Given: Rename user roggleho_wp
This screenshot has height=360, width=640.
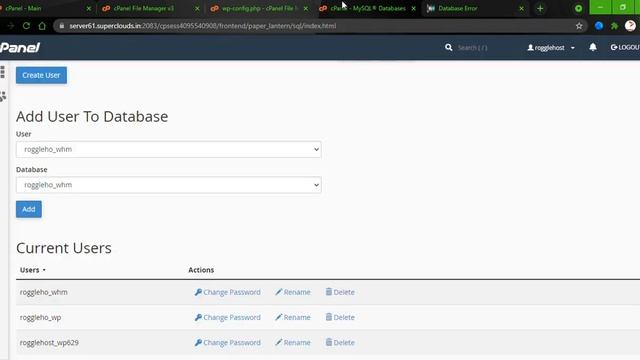Looking at the screenshot, I should pos(293,318).
